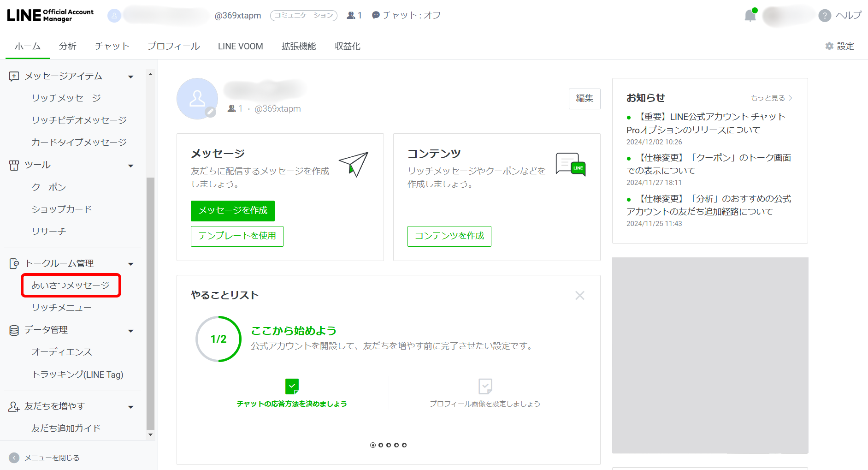868x470 pixels.
Task: Select the ツール sidebar icon
Action: pyautogui.click(x=13, y=165)
